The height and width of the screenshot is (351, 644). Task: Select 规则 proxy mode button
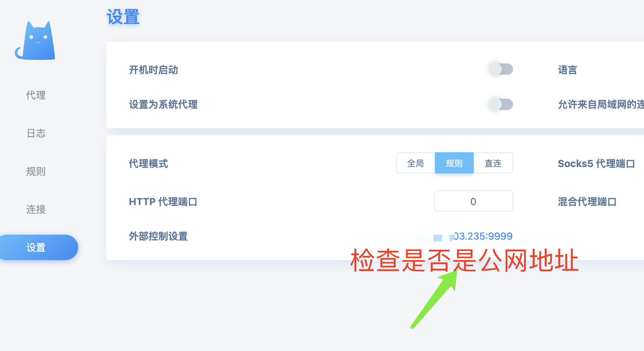pyautogui.click(x=454, y=163)
